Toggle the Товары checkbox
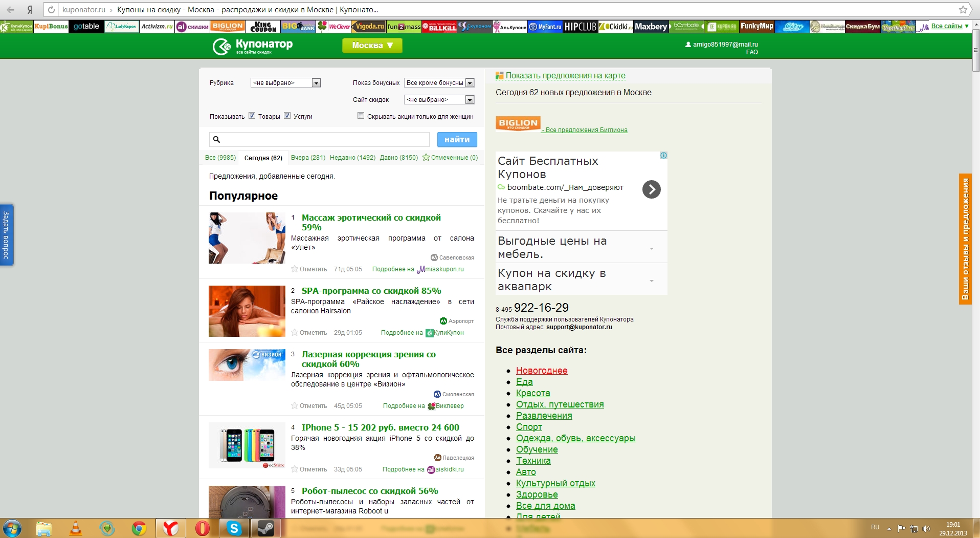 coord(252,116)
